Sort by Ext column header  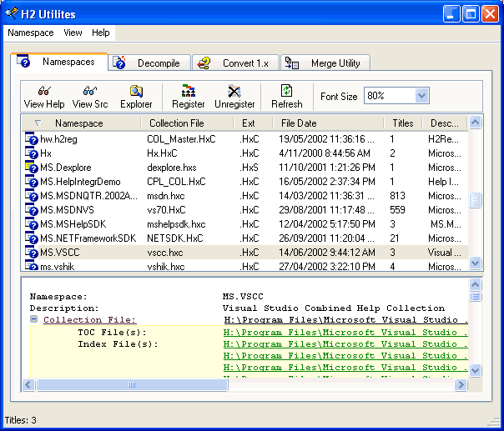[x=253, y=123]
